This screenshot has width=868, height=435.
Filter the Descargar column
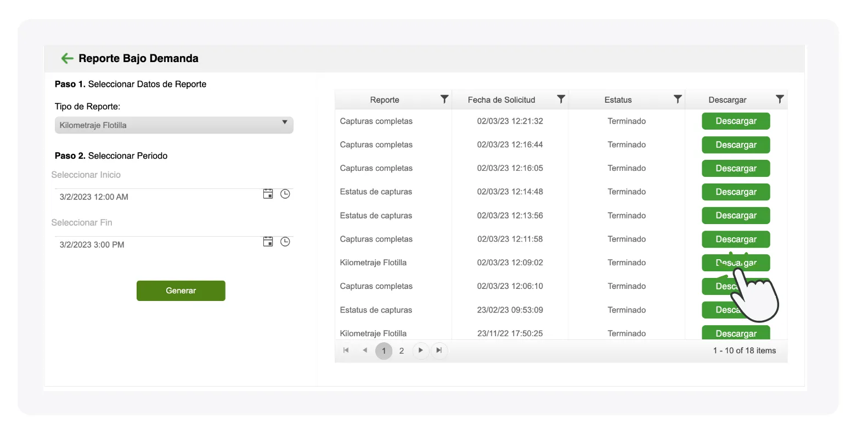[x=780, y=99]
